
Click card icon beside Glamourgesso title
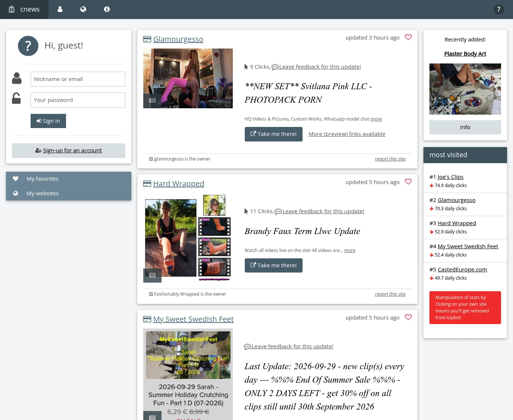[147, 39]
